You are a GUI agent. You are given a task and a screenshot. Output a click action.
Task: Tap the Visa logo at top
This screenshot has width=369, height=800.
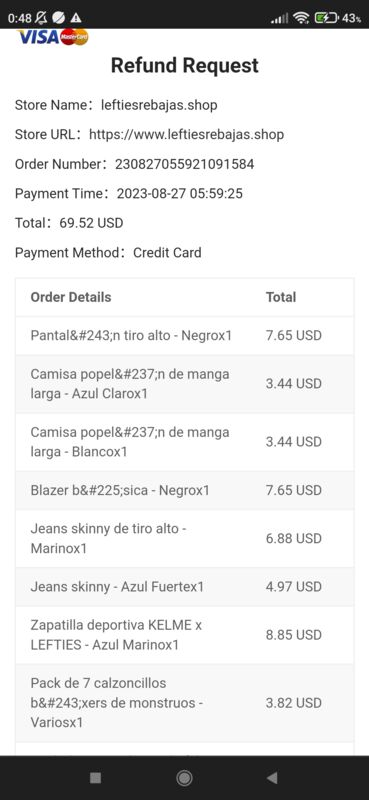(x=38, y=37)
